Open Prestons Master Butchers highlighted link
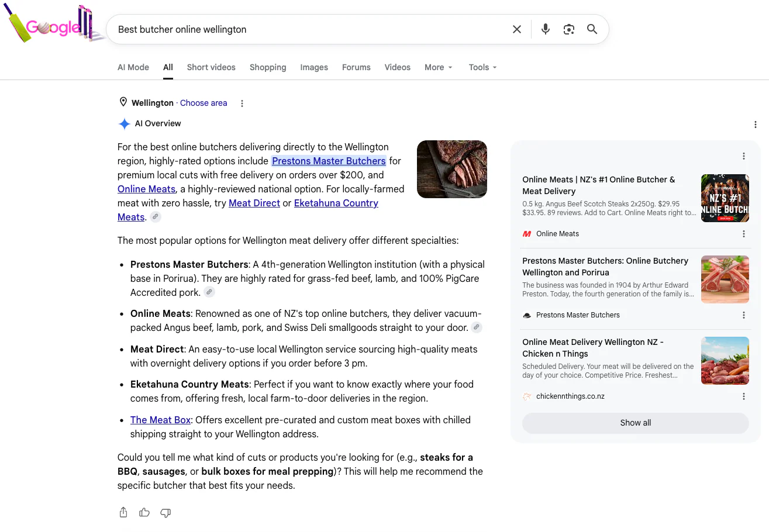The height and width of the screenshot is (532, 769). click(x=329, y=161)
